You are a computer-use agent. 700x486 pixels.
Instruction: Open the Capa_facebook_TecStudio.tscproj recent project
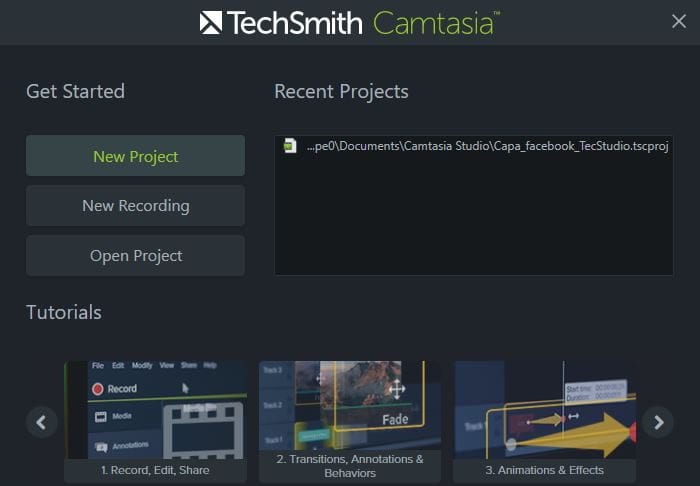click(486, 146)
